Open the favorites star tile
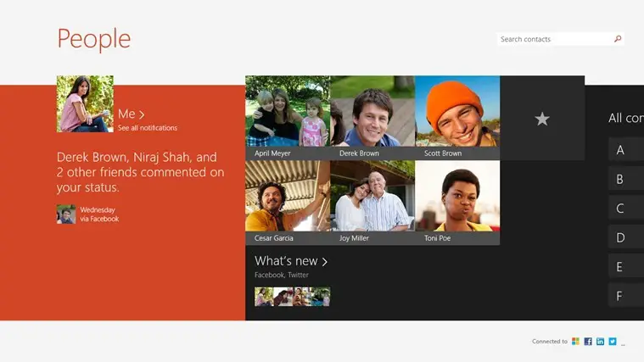 542,118
